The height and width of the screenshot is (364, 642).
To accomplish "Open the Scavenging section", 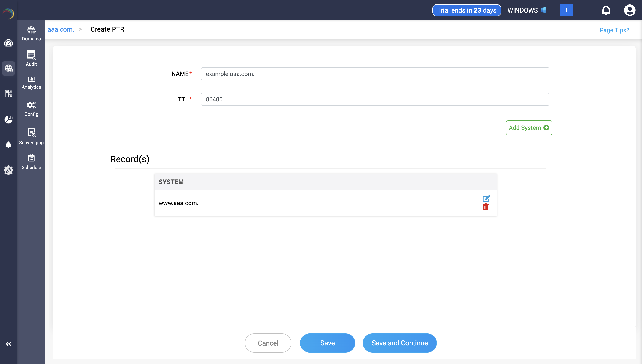I will (31, 136).
